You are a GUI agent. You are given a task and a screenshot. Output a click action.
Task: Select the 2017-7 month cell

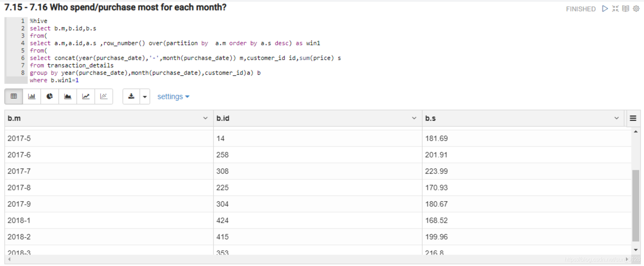[109, 171]
